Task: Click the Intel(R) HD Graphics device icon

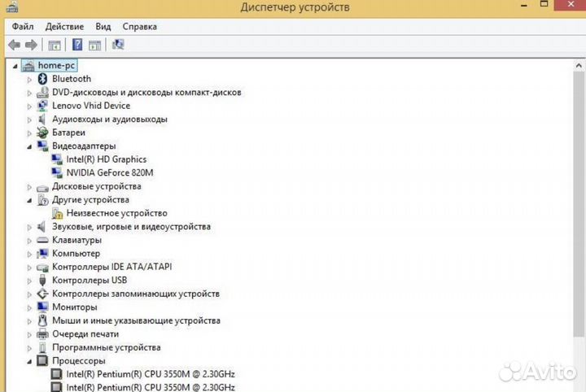Action: (57, 159)
